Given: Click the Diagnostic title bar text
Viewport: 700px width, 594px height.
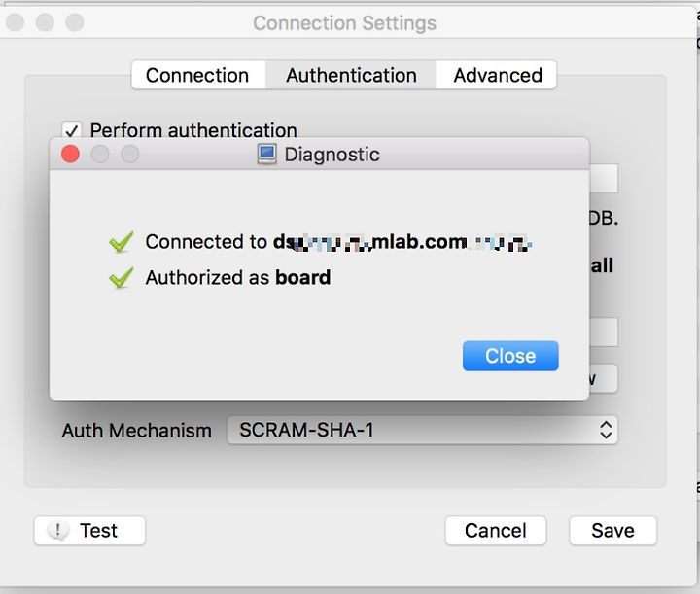Looking at the screenshot, I should 332,155.
